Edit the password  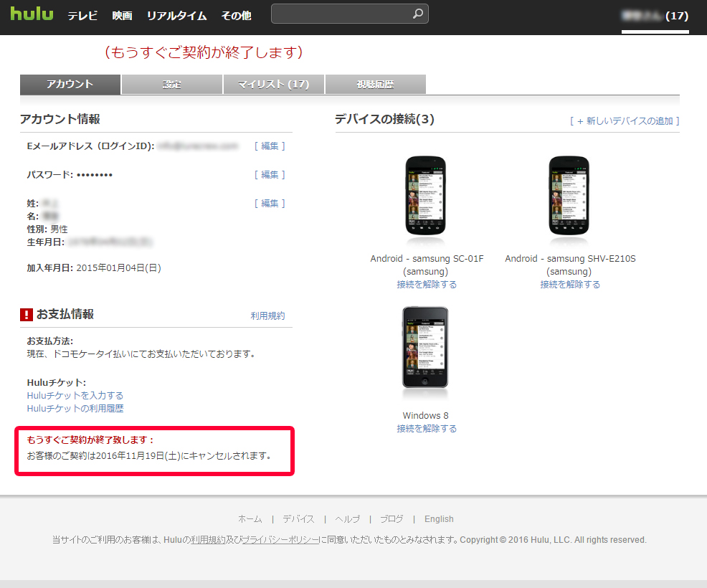[270, 174]
